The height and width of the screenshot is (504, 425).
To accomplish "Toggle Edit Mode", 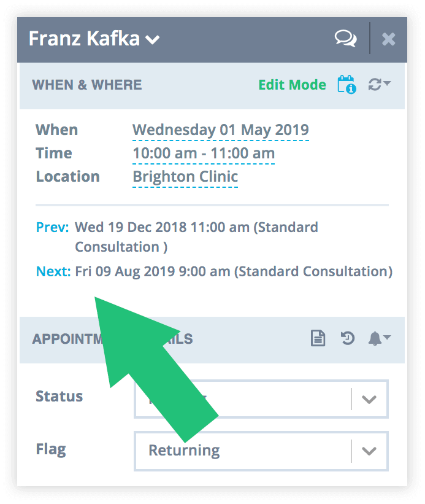I will coord(292,85).
